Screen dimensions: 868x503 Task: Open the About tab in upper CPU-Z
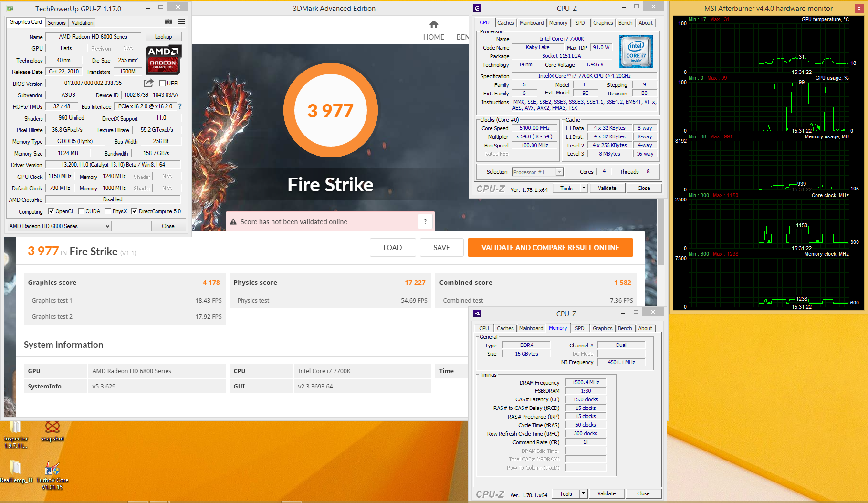[x=646, y=23]
